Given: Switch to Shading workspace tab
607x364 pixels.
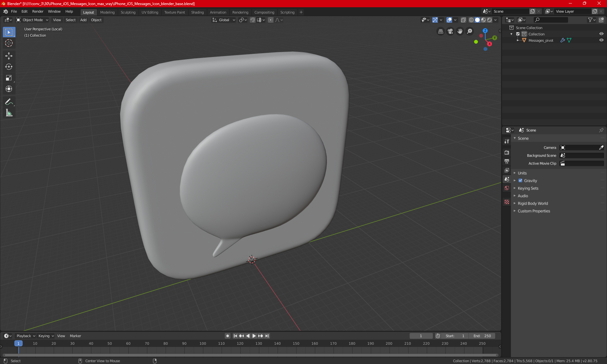Looking at the screenshot, I should 197,12.
